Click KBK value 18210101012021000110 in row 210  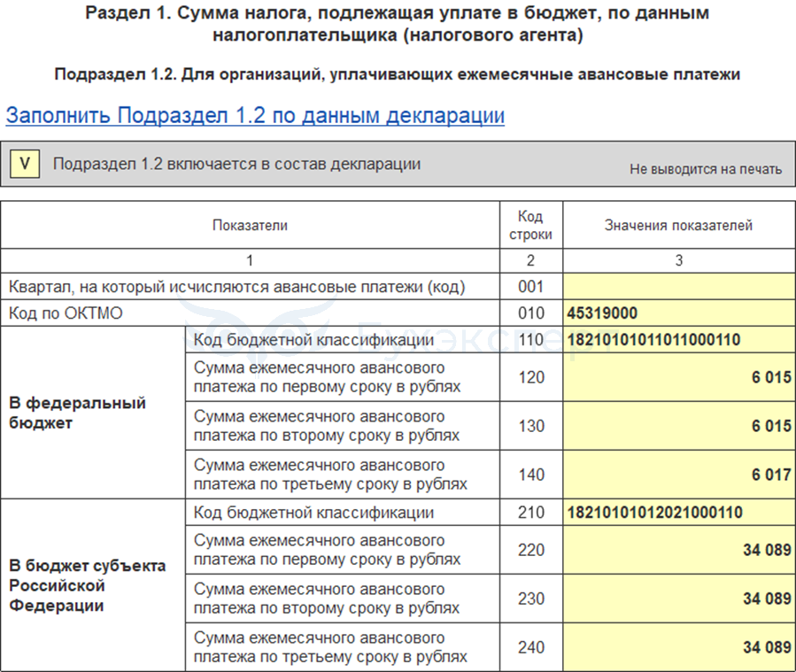[655, 512]
